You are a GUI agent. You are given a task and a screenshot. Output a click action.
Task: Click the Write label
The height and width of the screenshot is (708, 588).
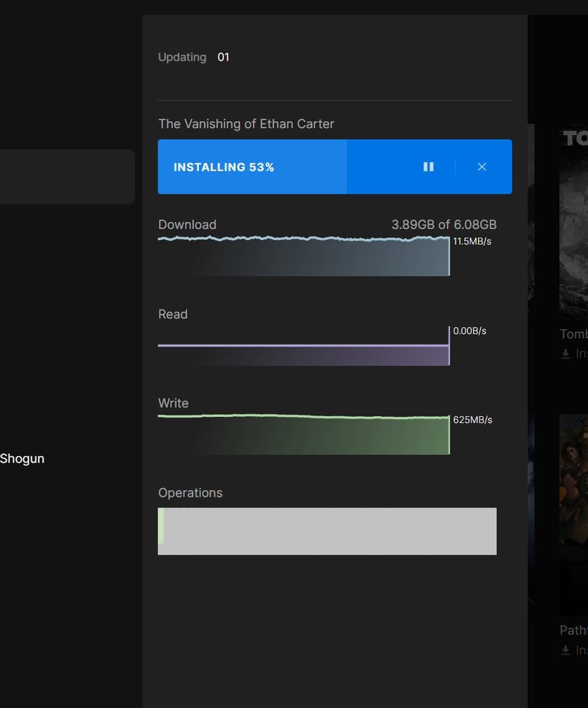(173, 403)
